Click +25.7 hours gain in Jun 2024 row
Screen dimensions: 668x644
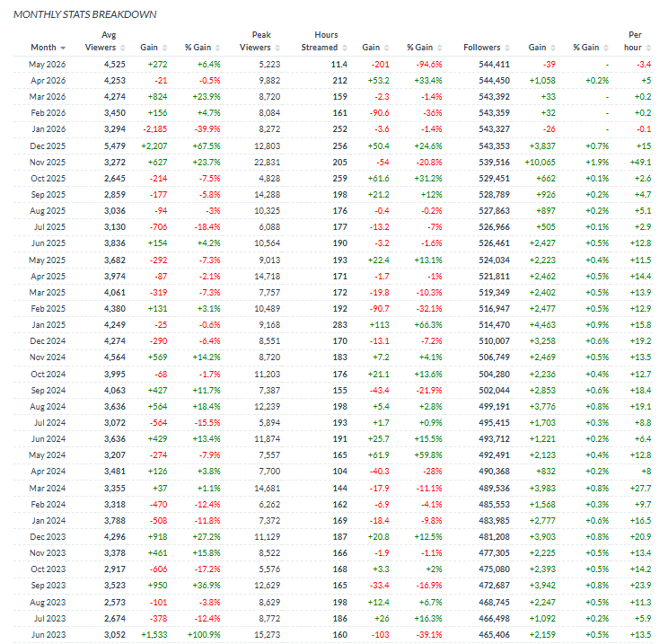[x=378, y=439]
